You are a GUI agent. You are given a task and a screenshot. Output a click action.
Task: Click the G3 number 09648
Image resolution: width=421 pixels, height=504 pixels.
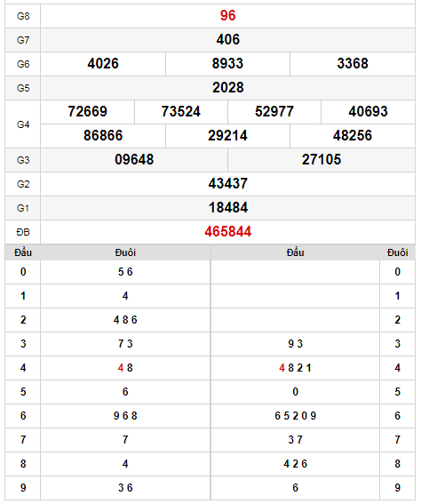click(134, 160)
